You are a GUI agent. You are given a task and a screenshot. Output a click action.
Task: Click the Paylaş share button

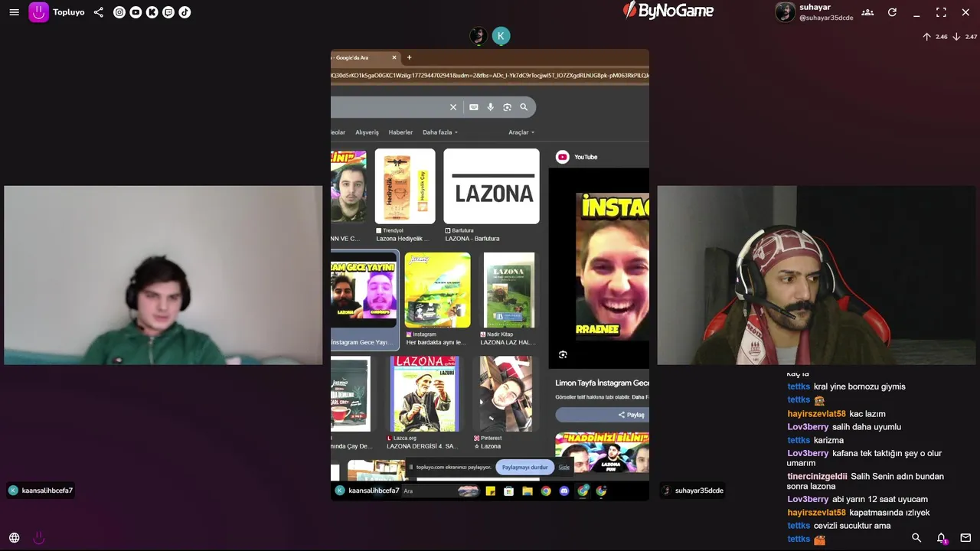tap(602, 415)
